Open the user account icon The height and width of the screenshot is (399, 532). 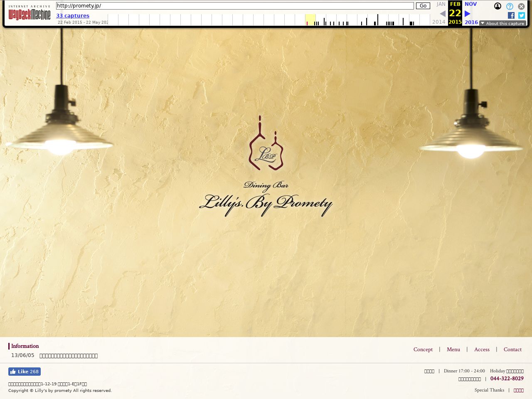click(498, 6)
